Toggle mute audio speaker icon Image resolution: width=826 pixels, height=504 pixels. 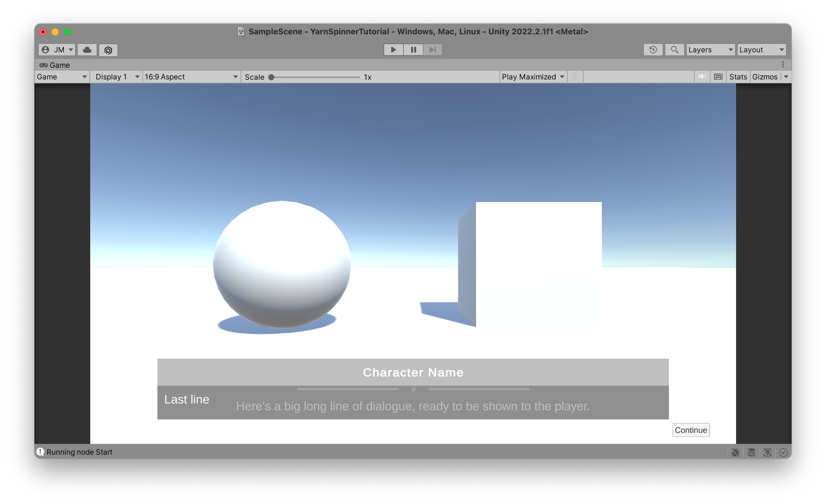[702, 77]
